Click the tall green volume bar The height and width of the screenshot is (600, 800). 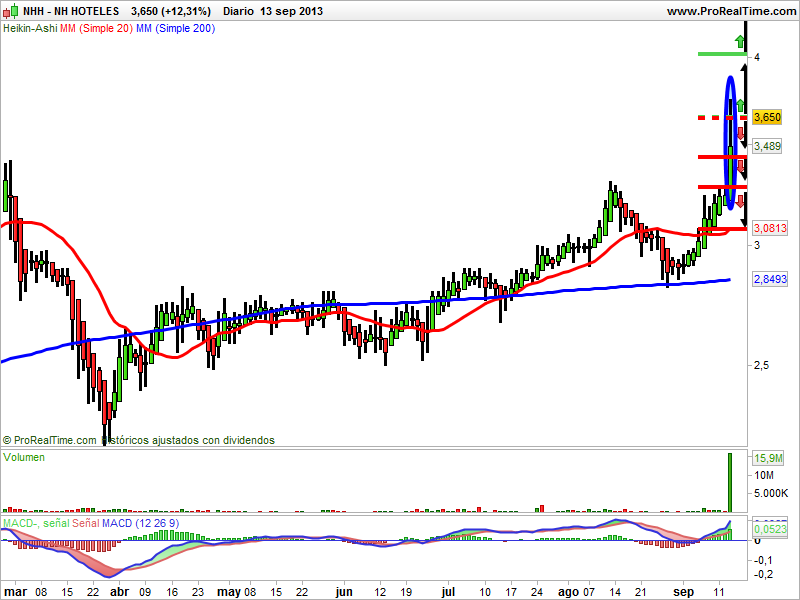[x=730, y=482]
